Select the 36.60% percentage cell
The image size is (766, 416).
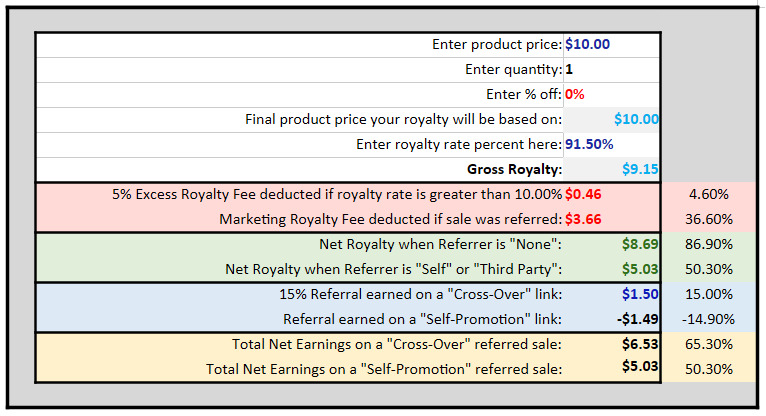(708, 219)
